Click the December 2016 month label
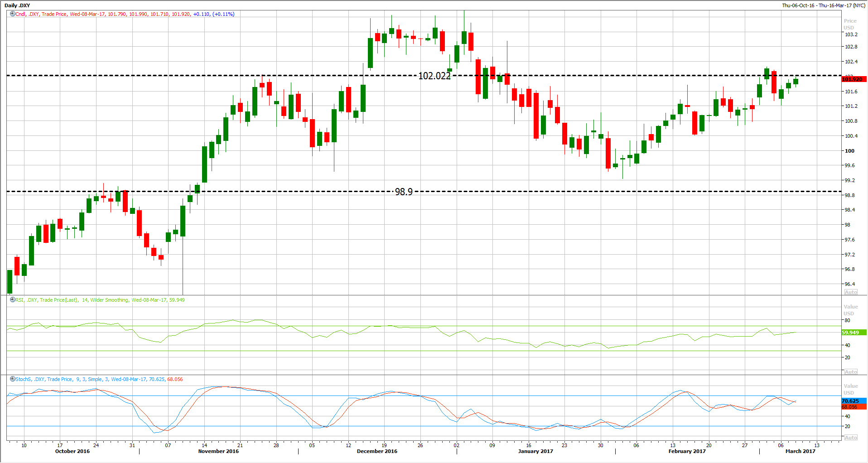Viewport: 868px width, 463px height. click(377, 451)
